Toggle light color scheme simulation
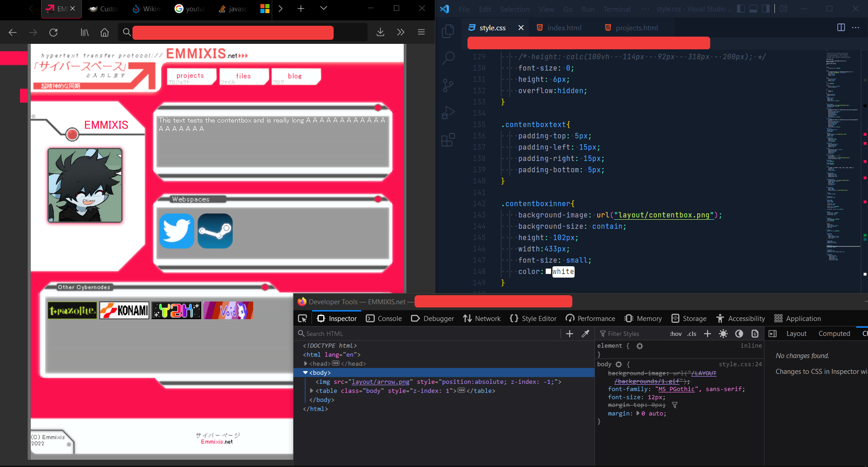This screenshot has width=868, height=467. [723, 334]
